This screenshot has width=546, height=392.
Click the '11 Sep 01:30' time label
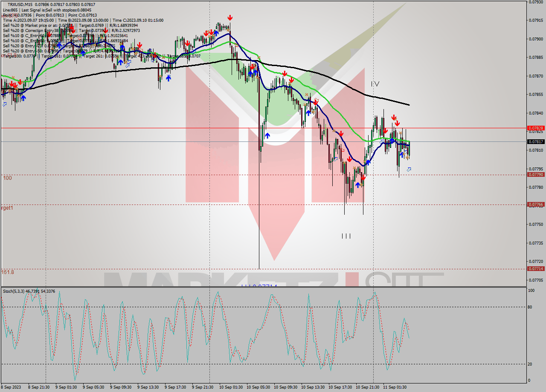click(x=395, y=387)
